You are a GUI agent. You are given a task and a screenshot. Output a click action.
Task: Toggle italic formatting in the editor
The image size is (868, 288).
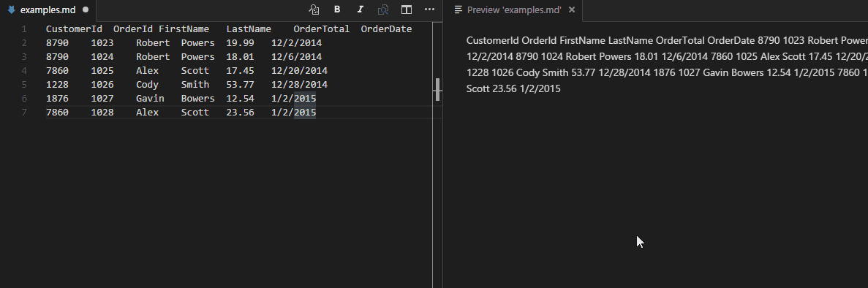click(361, 10)
